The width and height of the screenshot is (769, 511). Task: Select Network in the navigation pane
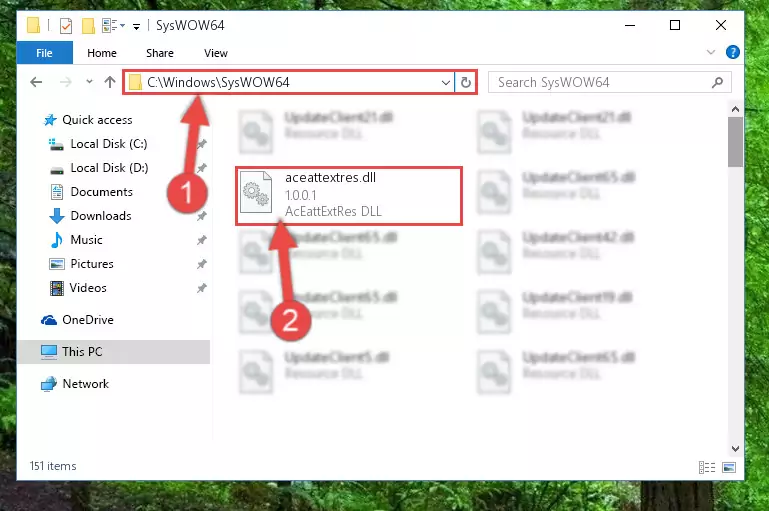[75, 383]
